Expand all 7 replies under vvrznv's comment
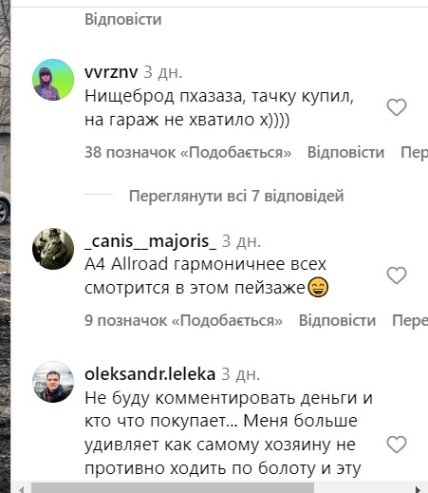 (x=236, y=196)
